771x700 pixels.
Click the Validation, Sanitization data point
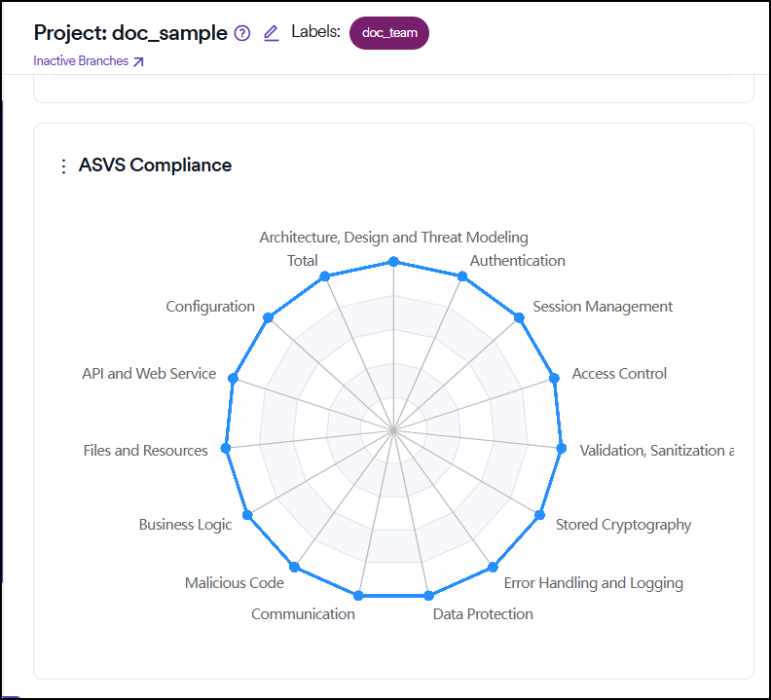(x=561, y=448)
